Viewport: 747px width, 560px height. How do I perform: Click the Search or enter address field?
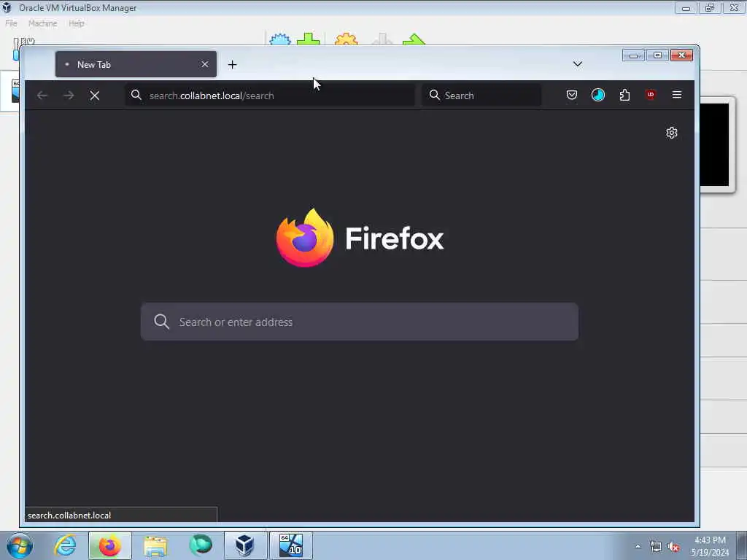coord(360,322)
